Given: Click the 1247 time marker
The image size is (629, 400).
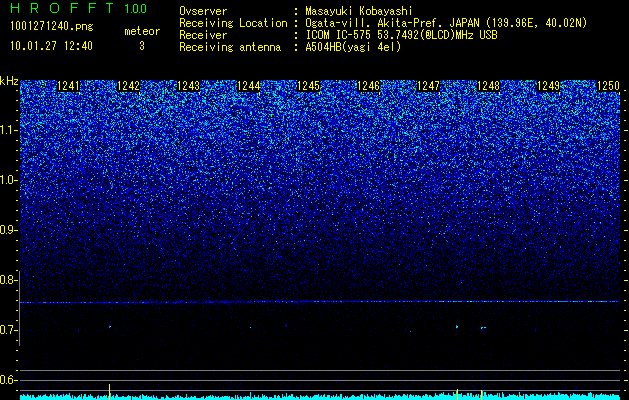Looking at the screenshot, I should click(x=428, y=86).
